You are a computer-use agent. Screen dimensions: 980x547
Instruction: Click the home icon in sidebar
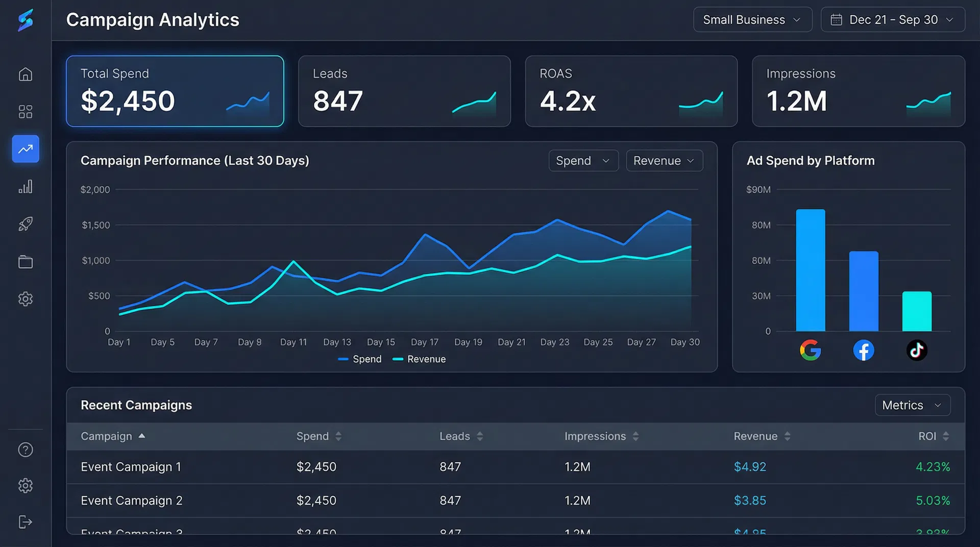26,74
